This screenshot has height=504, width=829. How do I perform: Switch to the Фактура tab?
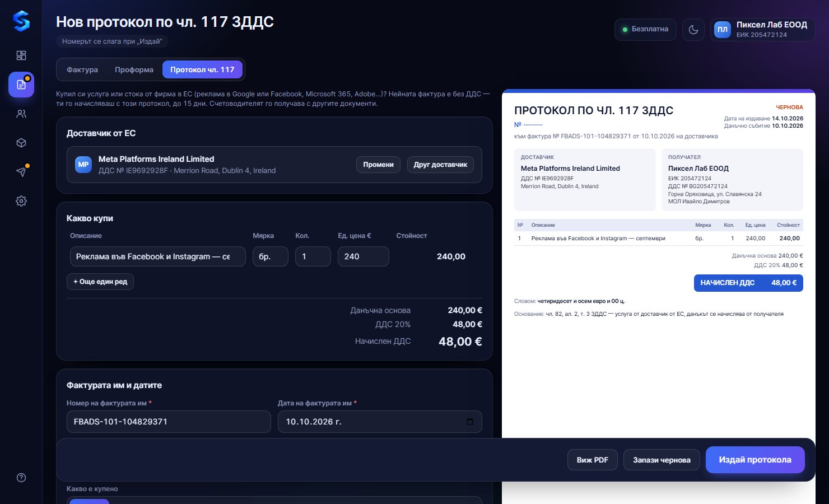click(82, 70)
